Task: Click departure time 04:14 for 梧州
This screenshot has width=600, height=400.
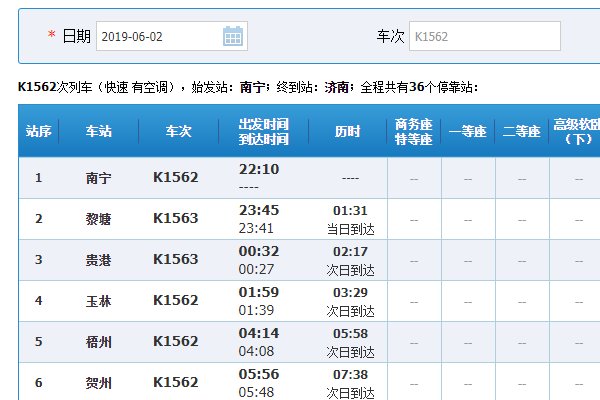Action: tap(259, 333)
